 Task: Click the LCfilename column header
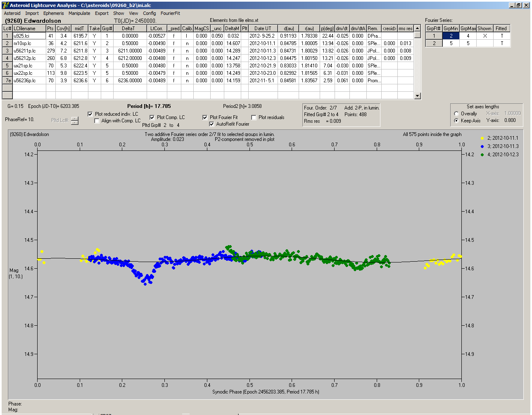tap(29, 29)
